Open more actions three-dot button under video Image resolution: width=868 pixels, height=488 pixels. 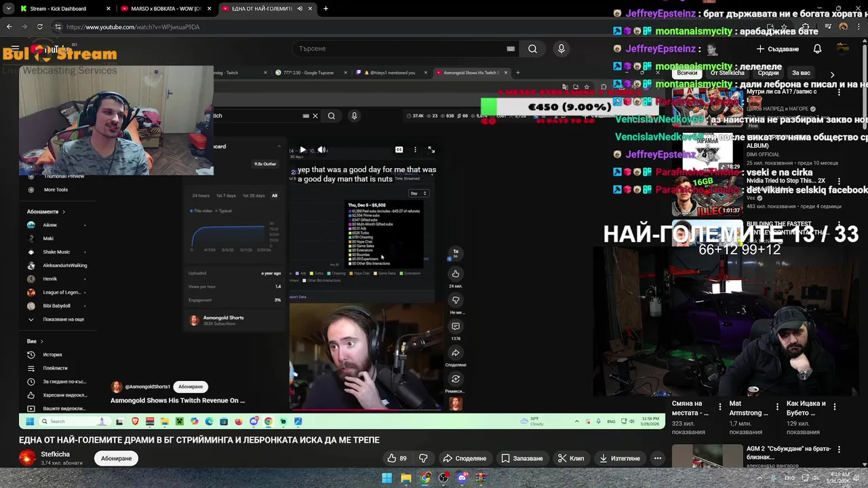click(x=657, y=458)
